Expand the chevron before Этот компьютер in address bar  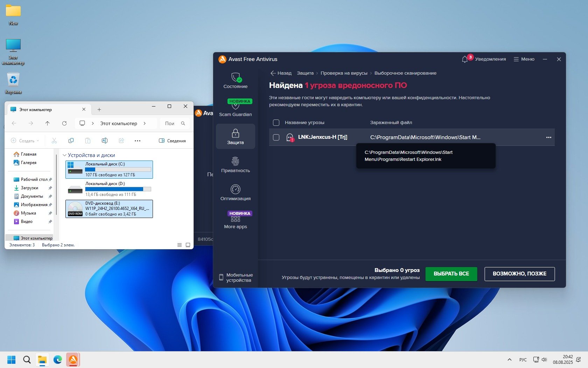pyautogui.click(x=93, y=123)
